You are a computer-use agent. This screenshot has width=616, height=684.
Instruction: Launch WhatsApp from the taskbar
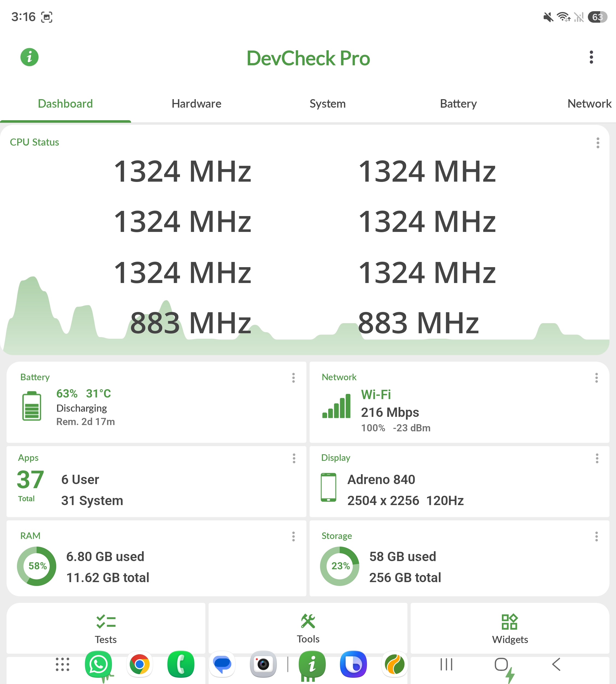point(99,664)
